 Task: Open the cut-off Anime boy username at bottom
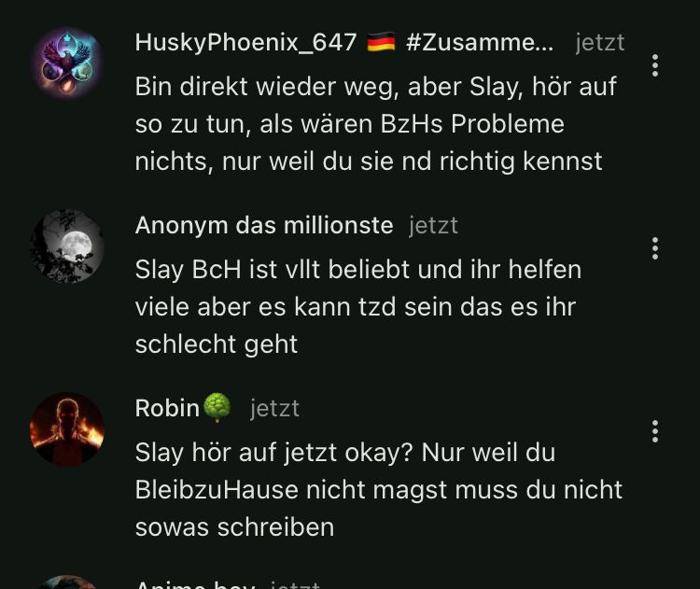coord(195,584)
